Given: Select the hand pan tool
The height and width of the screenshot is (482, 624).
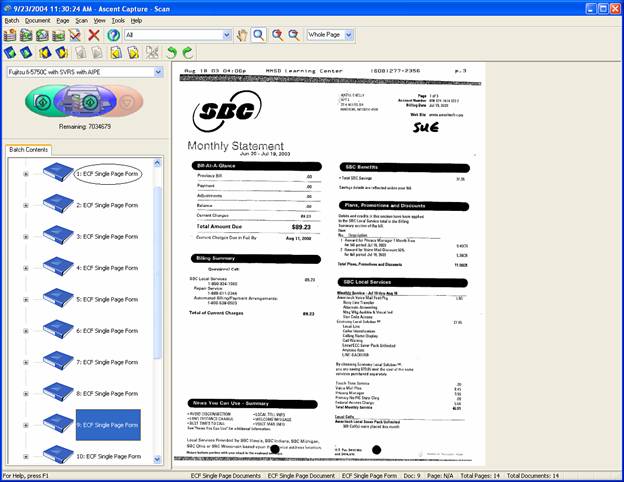Looking at the screenshot, I should click(240, 35).
